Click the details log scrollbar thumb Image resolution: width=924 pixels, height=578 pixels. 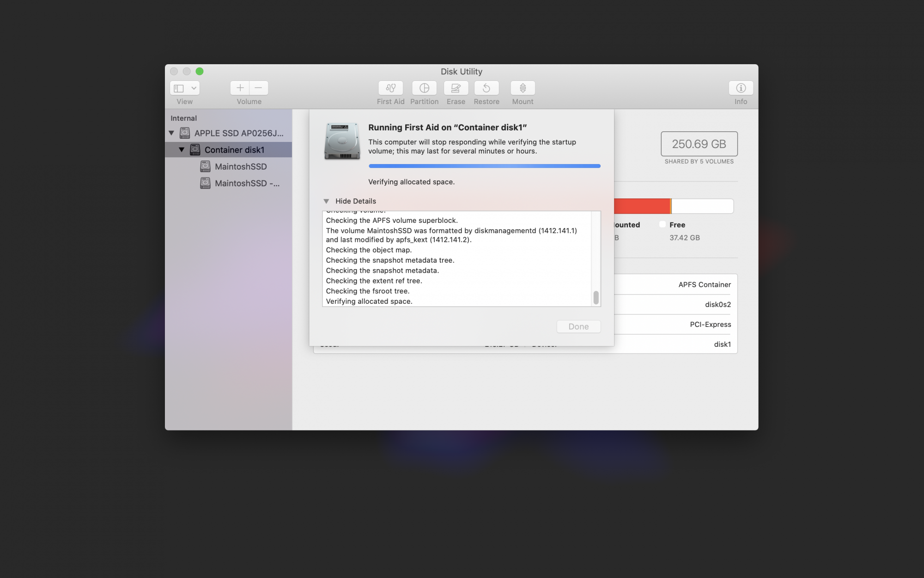(x=596, y=297)
